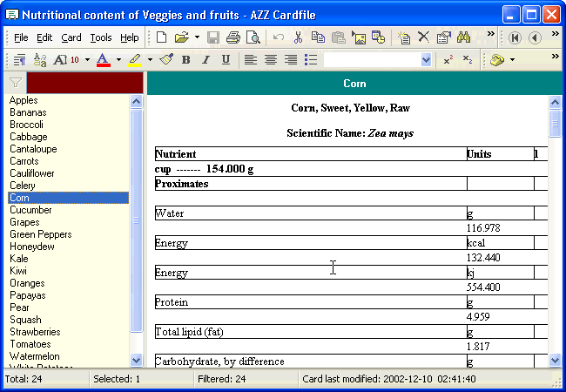Expand the open file dropdown arrow

pos(197,37)
